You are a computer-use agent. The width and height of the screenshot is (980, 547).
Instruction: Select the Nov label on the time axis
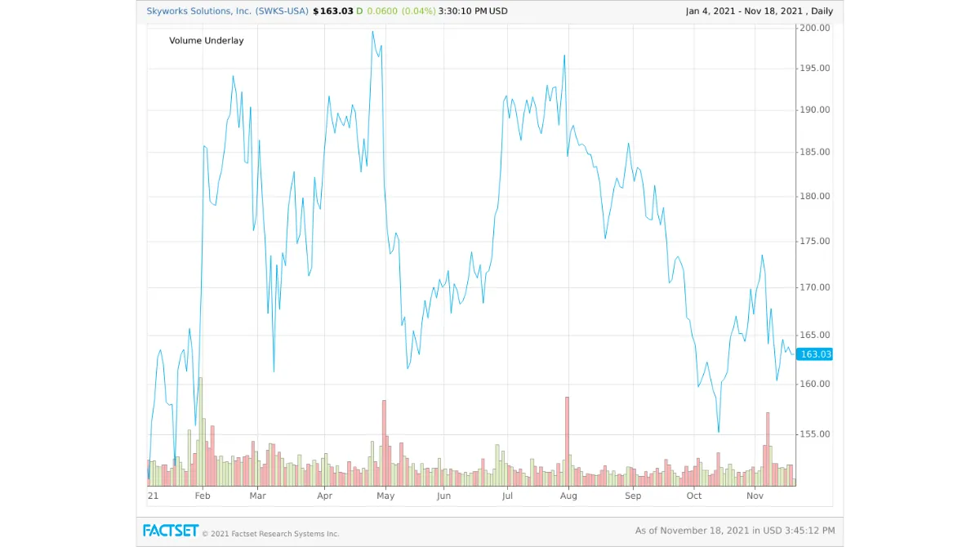(755, 496)
